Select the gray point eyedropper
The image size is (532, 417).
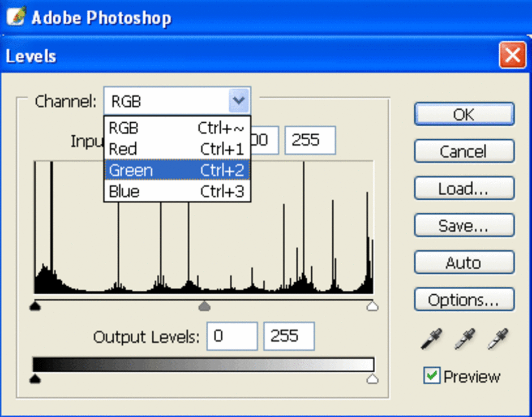(465, 338)
